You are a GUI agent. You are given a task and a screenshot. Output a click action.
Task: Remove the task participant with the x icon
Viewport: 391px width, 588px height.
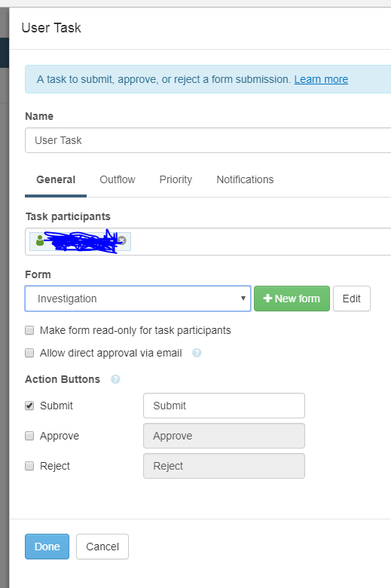click(x=122, y=240)
